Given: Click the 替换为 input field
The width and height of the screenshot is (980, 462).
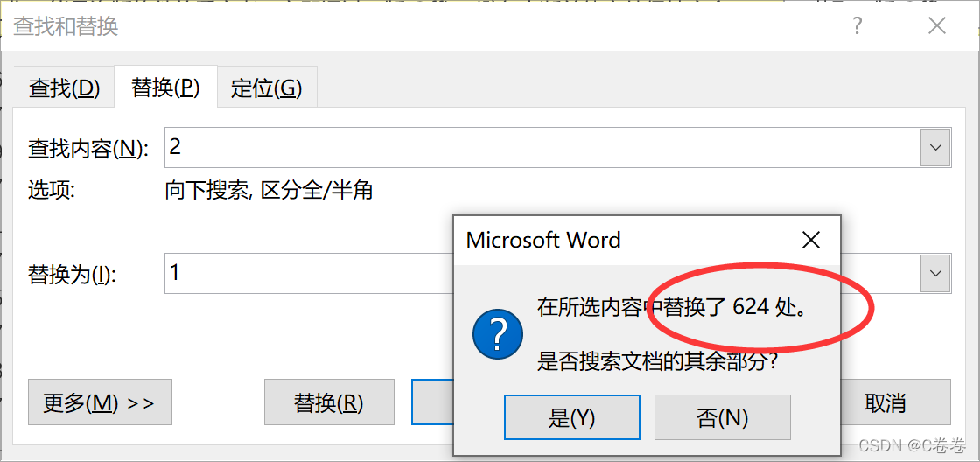Looking at the screenshot, I should pyautogui.click(x=309, y=273).
